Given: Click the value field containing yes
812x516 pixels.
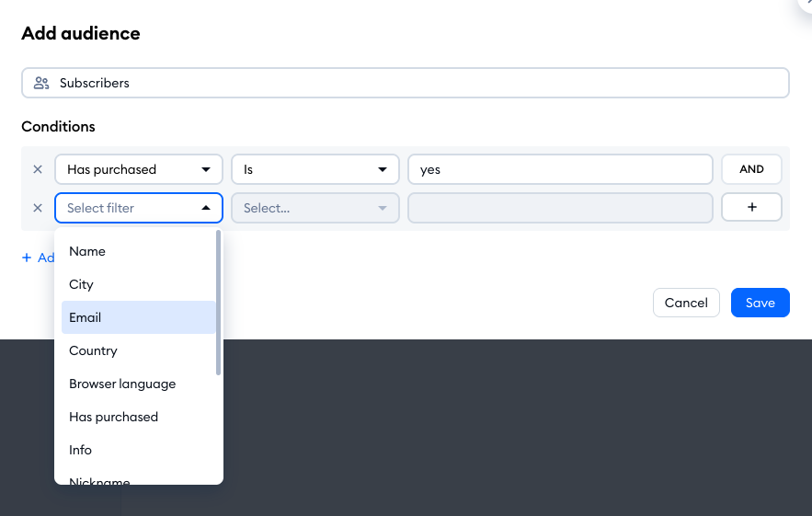Looking at the screenshot, I should click(x=559, y=169).
